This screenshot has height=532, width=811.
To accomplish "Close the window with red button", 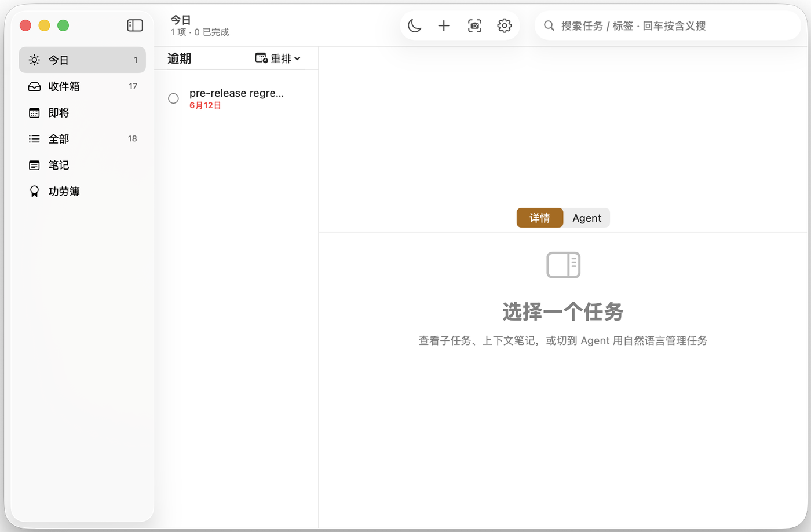I will pyautogui.click(x=25, y=25).
